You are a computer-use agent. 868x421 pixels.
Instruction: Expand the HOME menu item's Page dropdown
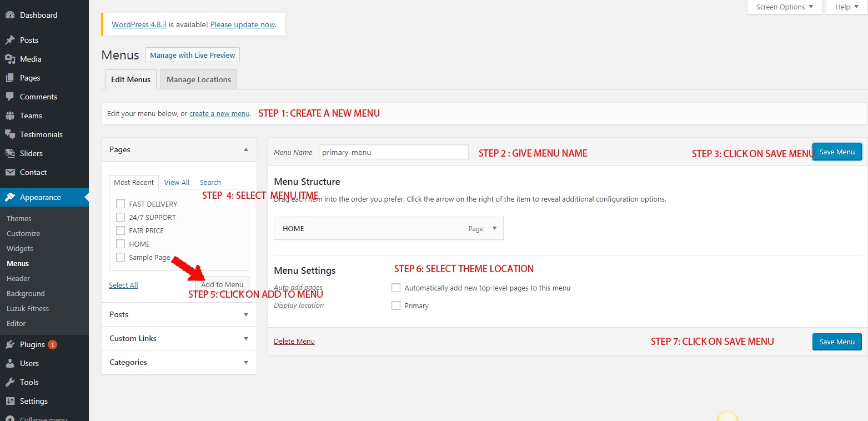point(494,228)
